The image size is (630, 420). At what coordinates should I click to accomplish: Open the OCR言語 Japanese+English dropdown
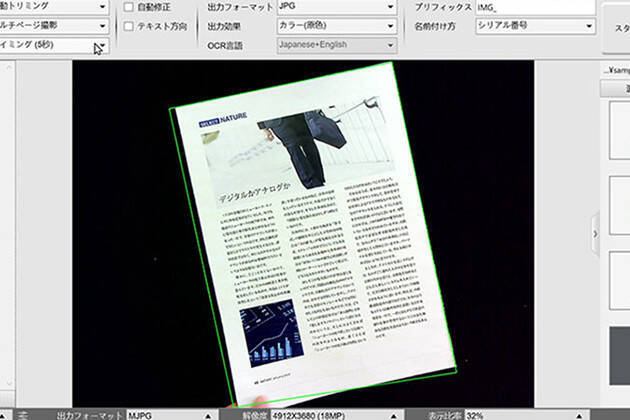(x=336, y=45)
